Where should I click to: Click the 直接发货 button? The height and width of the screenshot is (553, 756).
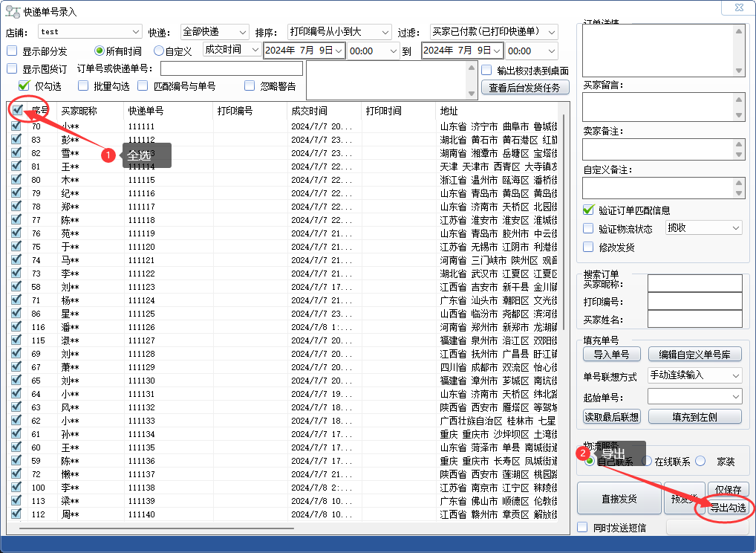[x=618, y=498]
